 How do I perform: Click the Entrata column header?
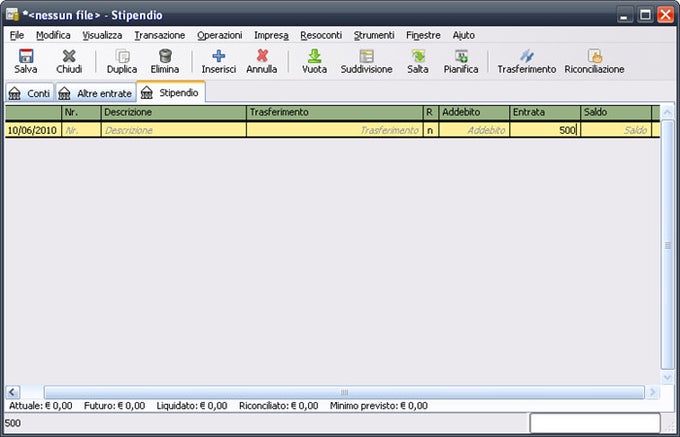[x=545, y=112]
